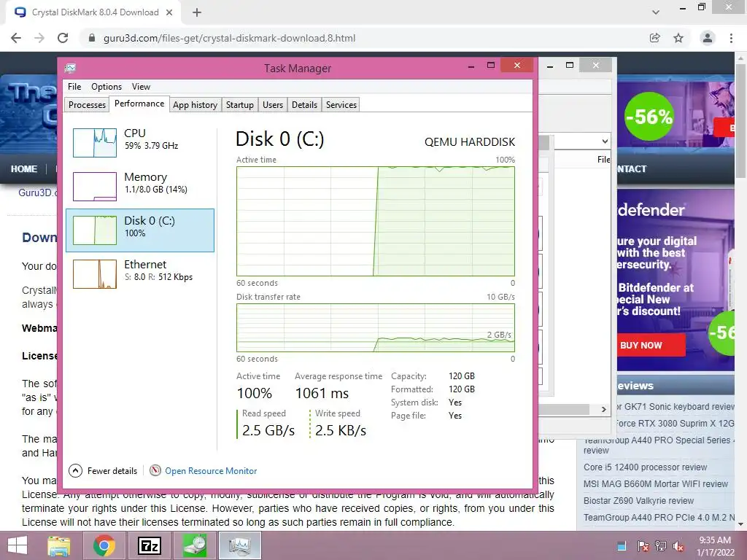The width and height of the screenshot is (747, 560).
Task: Collapse with the Fewer details arrow icon
Action: pyautogui.click(x=75, y=471)
